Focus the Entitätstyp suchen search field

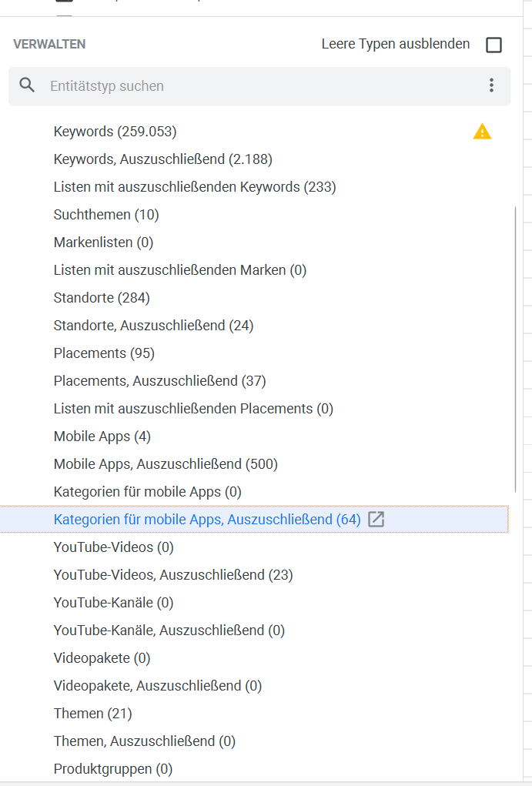click(x=259, y=86)
